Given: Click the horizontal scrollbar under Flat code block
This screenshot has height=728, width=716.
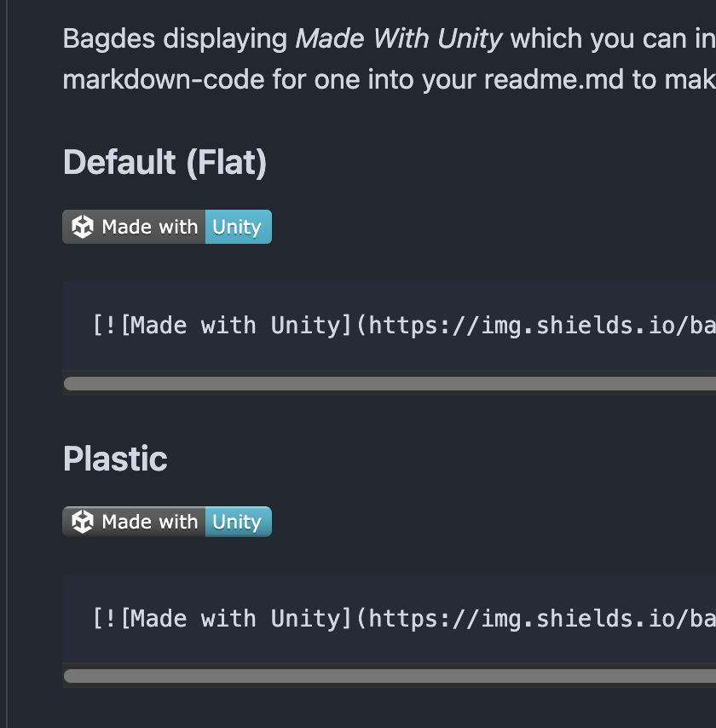Looking at the screenshot, I should (x=390, y=384).
